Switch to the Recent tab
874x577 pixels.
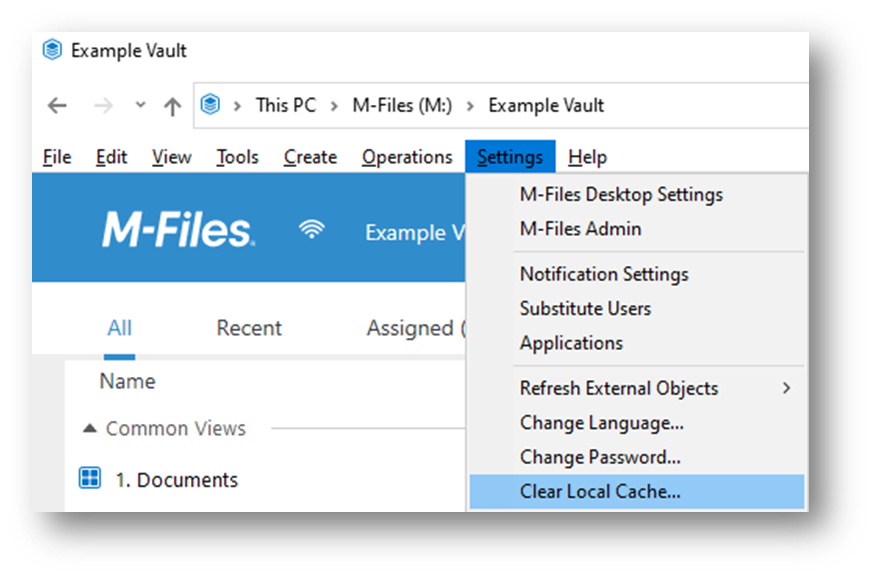(x=249, y=328)
